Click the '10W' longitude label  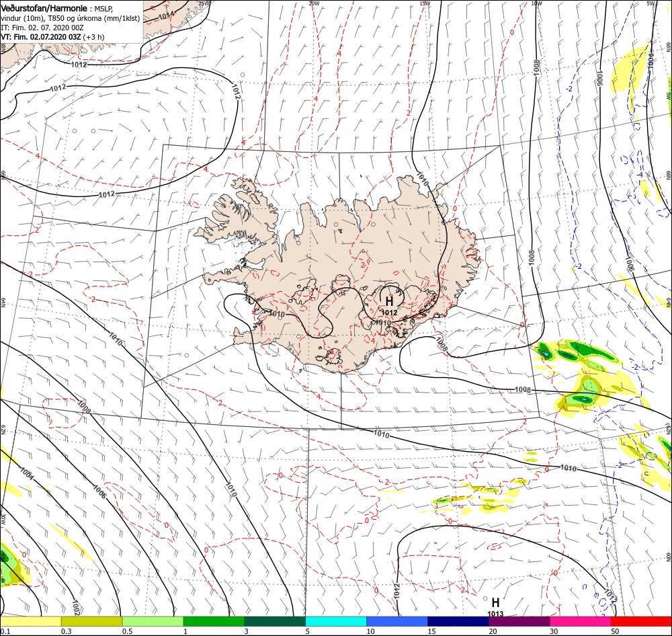pyautogui.click(x=536, y=3)
